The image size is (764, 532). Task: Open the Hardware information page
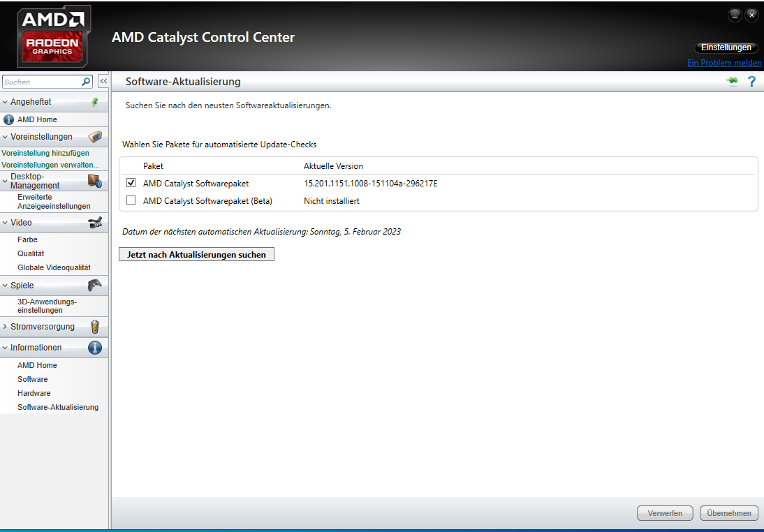pos(34,393)
